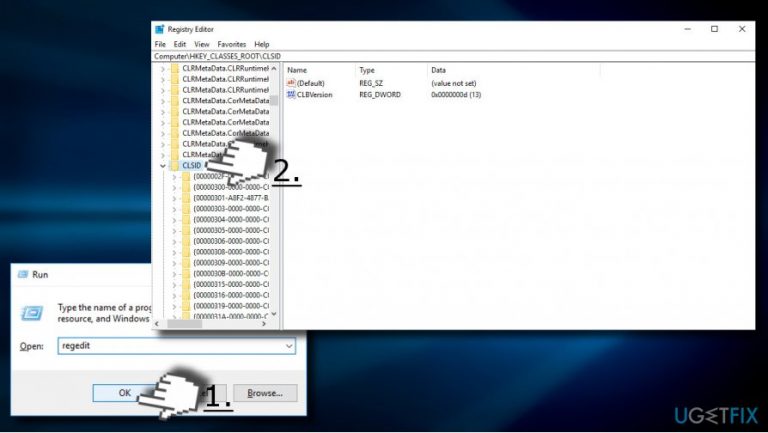Open the Run dialog command history dropdown
Viewport: 768px width, 433px height.
pyautogui.click(x=289, y=346)
